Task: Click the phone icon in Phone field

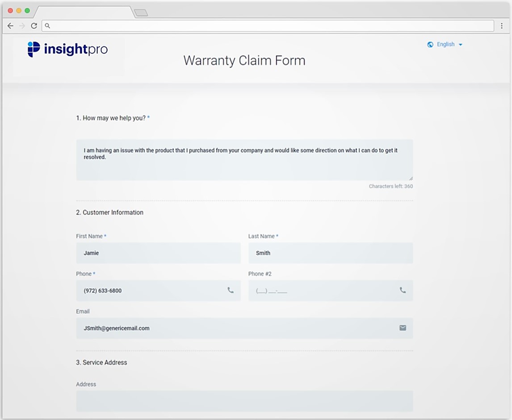Action: pyautogui.click(x=231, y=290)
